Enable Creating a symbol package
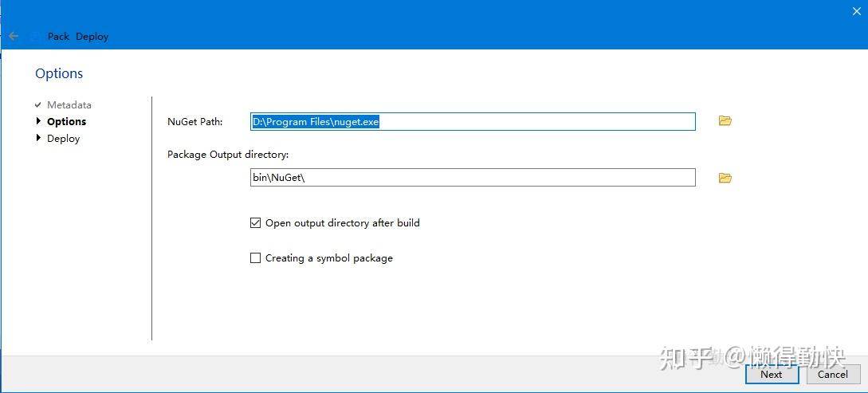 (255, 258)
